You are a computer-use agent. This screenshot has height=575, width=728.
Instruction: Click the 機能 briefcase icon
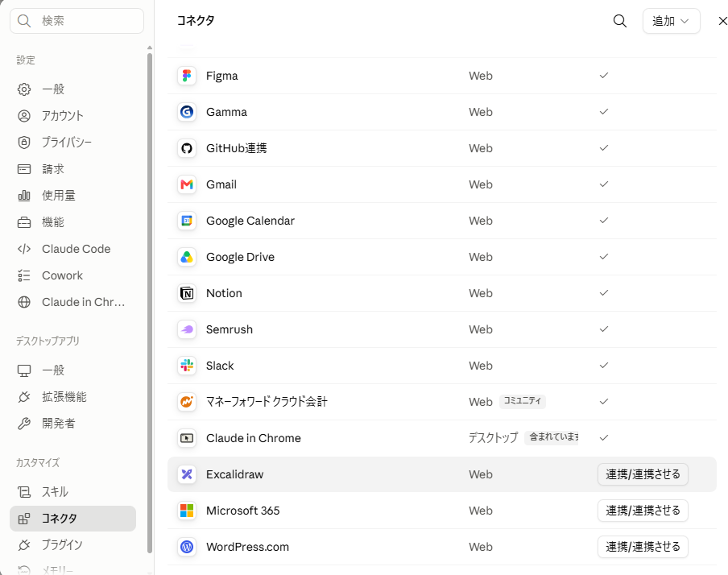(24, 222)
